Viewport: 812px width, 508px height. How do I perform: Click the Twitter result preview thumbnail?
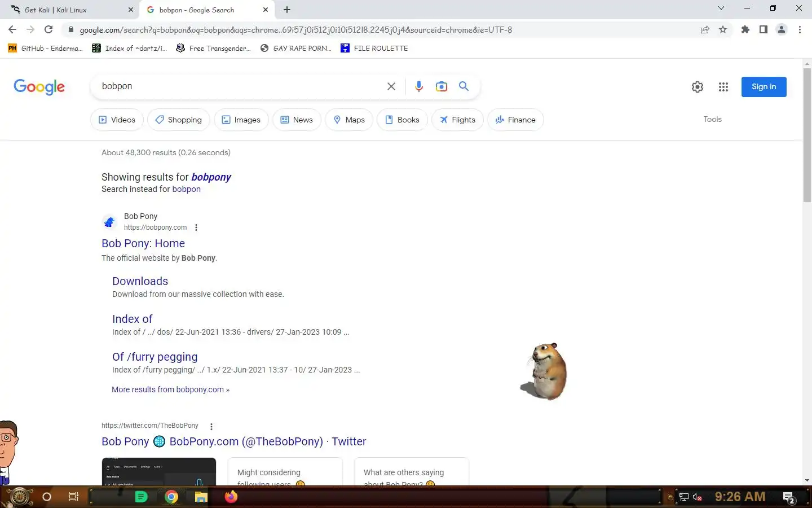(x=158, y=471)
